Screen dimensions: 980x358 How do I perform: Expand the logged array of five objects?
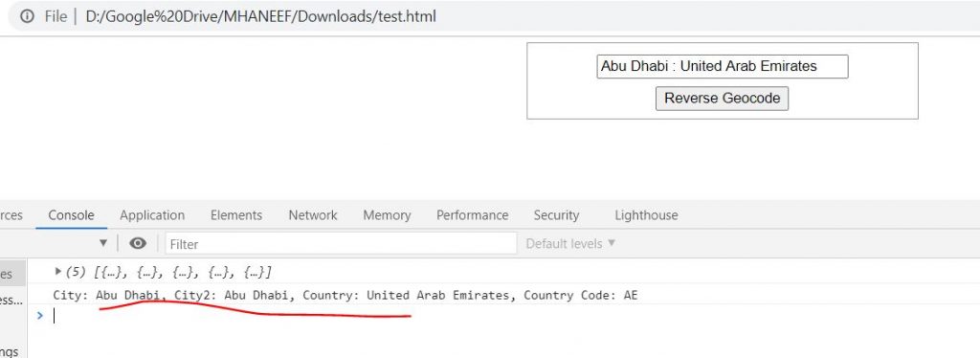58,272
